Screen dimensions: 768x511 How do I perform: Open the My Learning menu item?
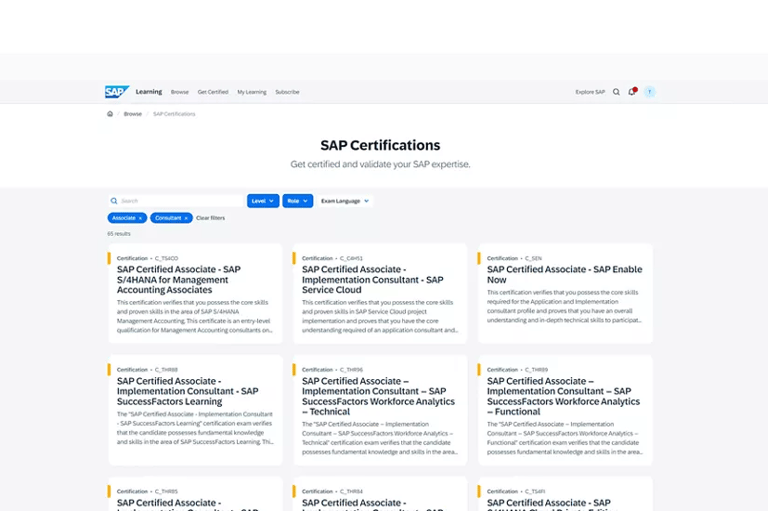[x=252, y=92]
